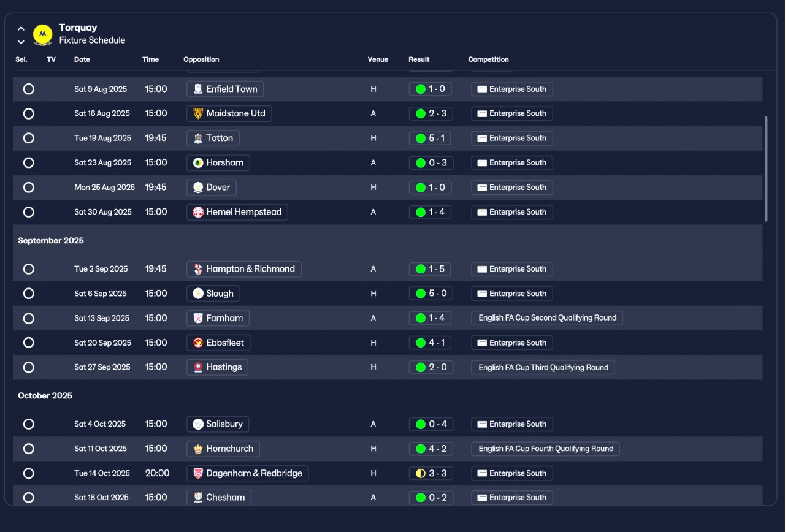Select the Tue 2 Sep 2025 fixture radio
Screen dimensions: 785x532
pyautogui.click(x=28, y=268)
